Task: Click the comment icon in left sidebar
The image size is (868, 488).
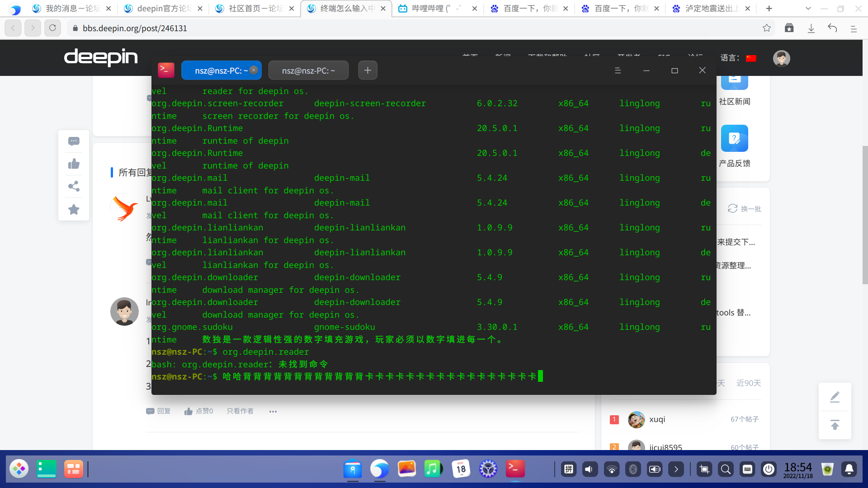Action: pyautogui.click(x=74, y=141)
